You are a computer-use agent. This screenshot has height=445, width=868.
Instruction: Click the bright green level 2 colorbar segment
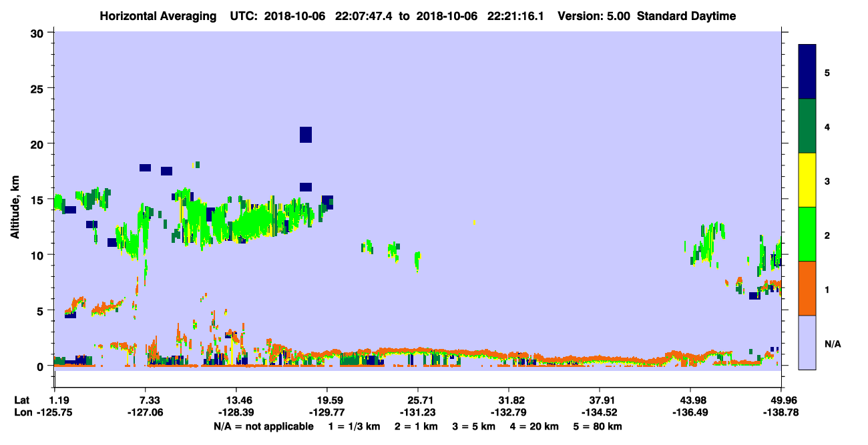tap(807, 234)
